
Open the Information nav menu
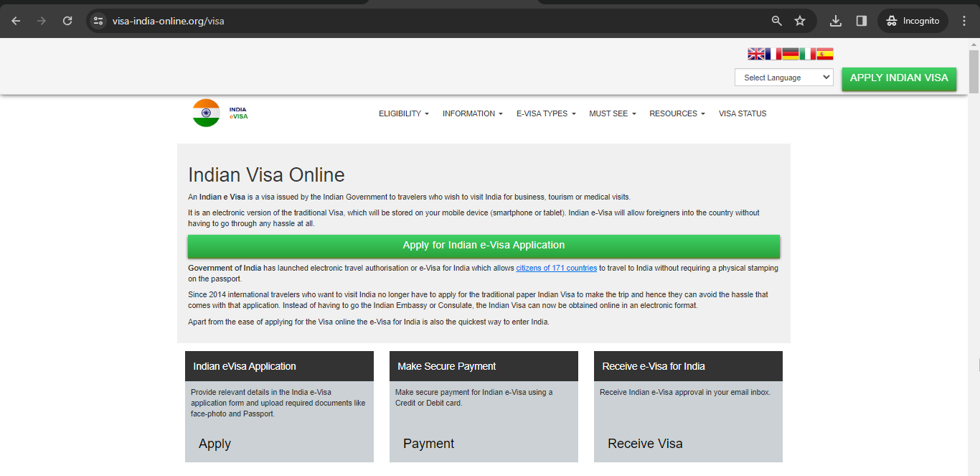472,113
